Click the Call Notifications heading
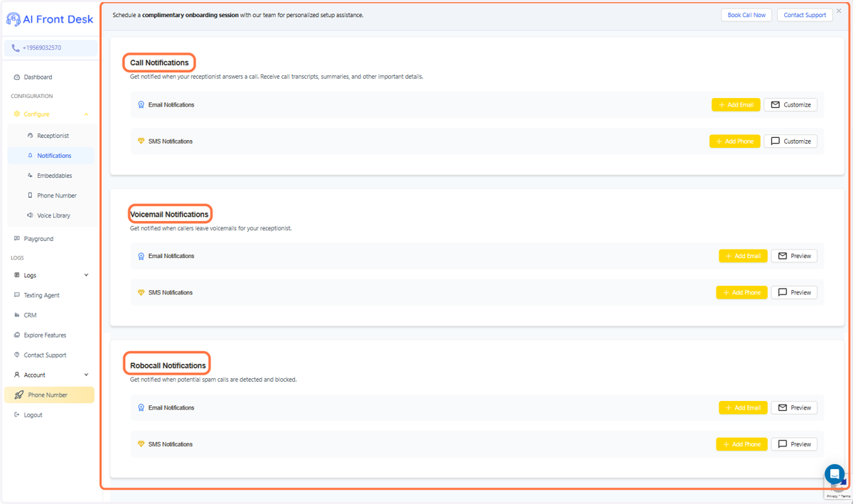This screenshot has height=504, width=853. [159, 63]
